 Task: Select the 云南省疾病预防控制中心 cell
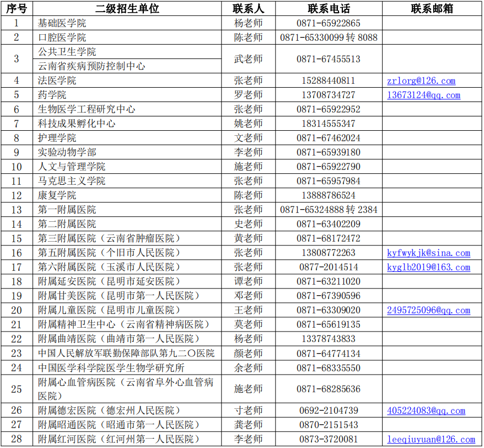[x=92, y=66]
